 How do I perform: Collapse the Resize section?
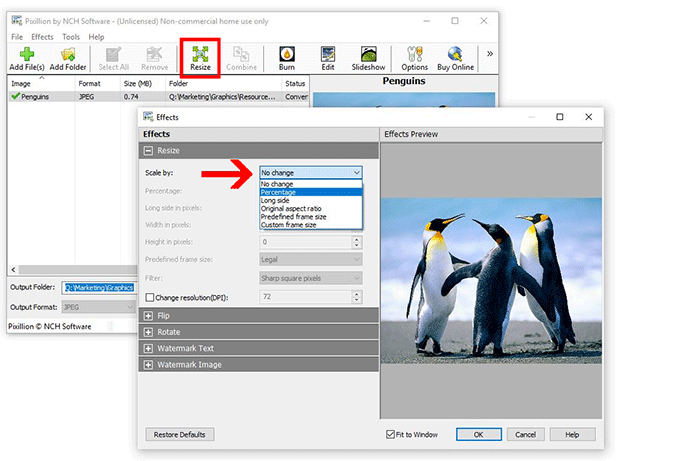point(148,151)
